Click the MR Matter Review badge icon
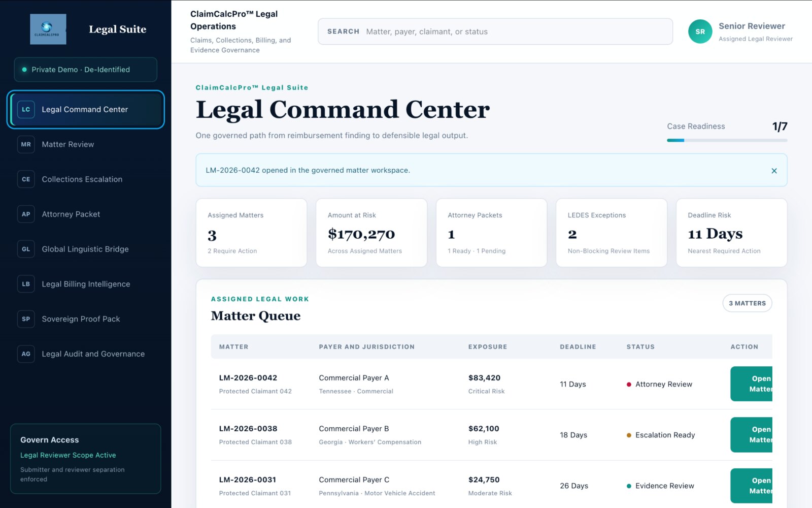The image size is (812, 508). tap(26, 144)
